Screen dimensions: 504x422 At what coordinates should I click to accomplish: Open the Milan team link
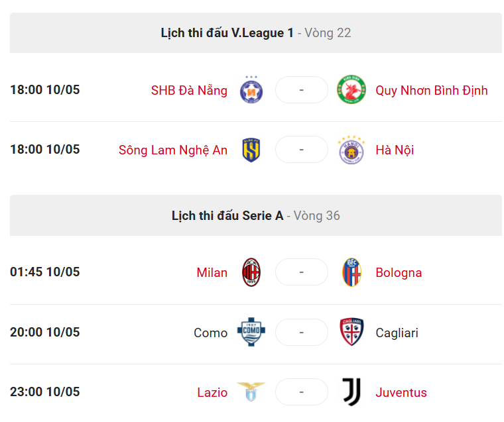(212, 273)
